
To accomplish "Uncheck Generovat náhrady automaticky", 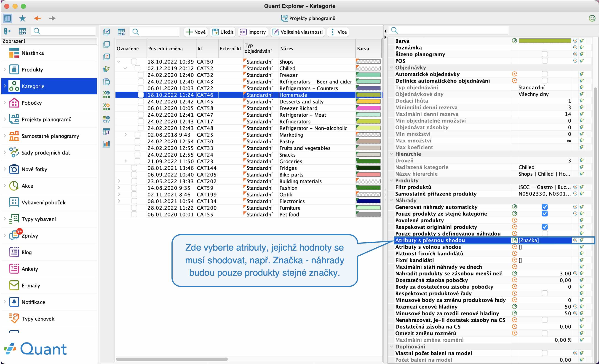I will (545, 207).
